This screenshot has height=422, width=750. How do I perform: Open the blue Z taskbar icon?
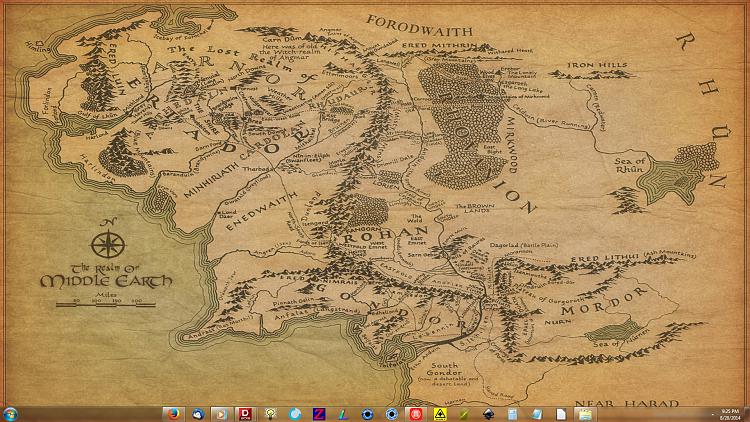coord(319,414)
